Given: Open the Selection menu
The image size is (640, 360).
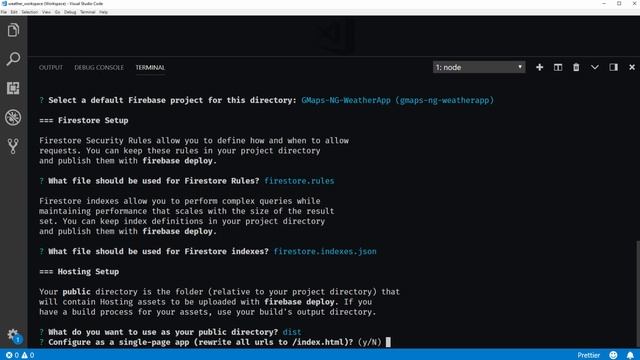Looking at the screenshot, I should [x=29, y=12].
